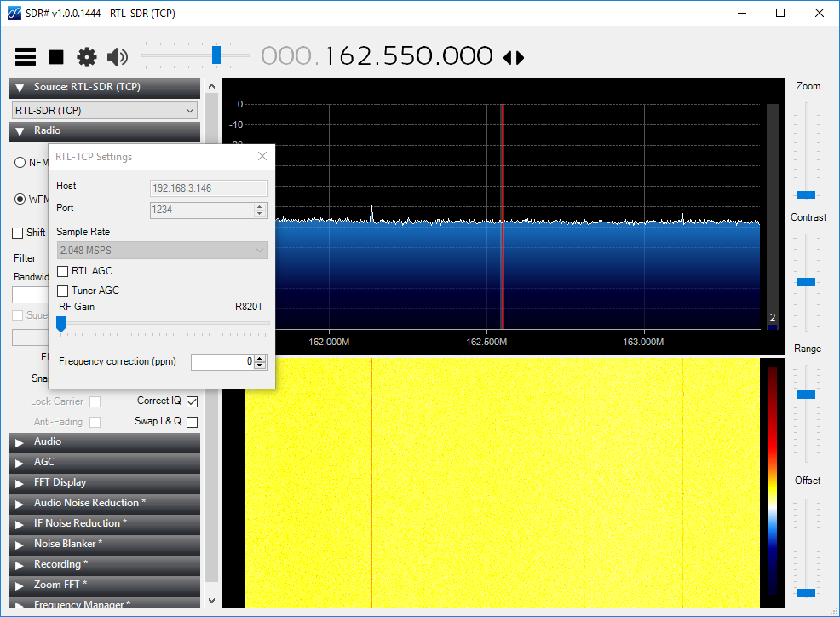Click the Zoom slider handle
Screen dimensions: 840x617
(806, 195)
